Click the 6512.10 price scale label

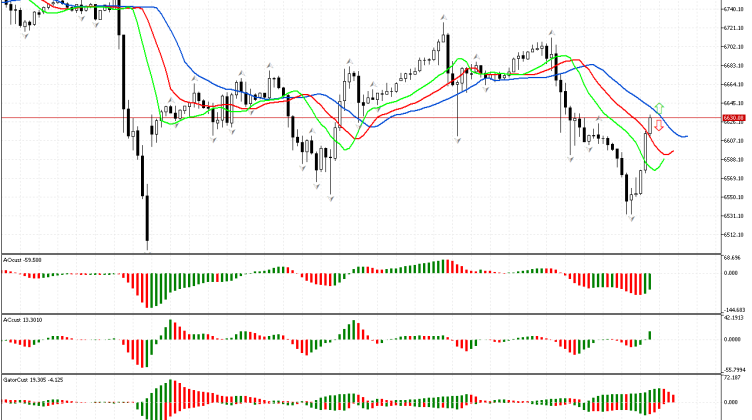pyautogui.click(x=735, y=235)
